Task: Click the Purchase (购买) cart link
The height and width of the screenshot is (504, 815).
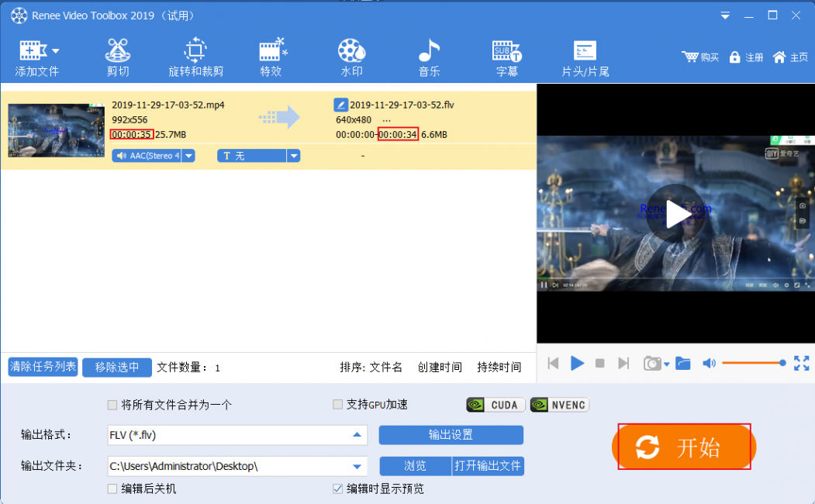Action: tap(700, 57)
